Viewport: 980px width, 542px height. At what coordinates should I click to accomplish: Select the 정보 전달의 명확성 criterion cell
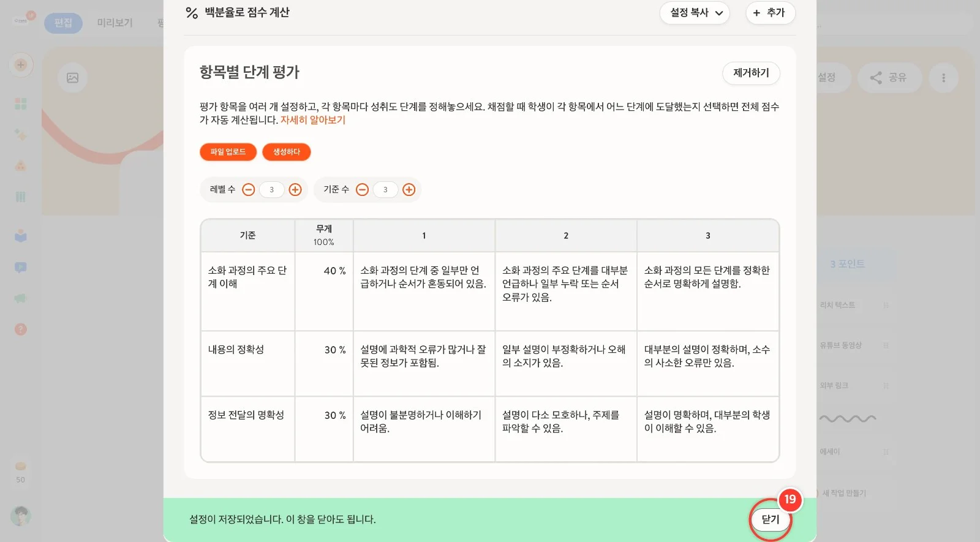pyautogui.click(x=248, y=429)
